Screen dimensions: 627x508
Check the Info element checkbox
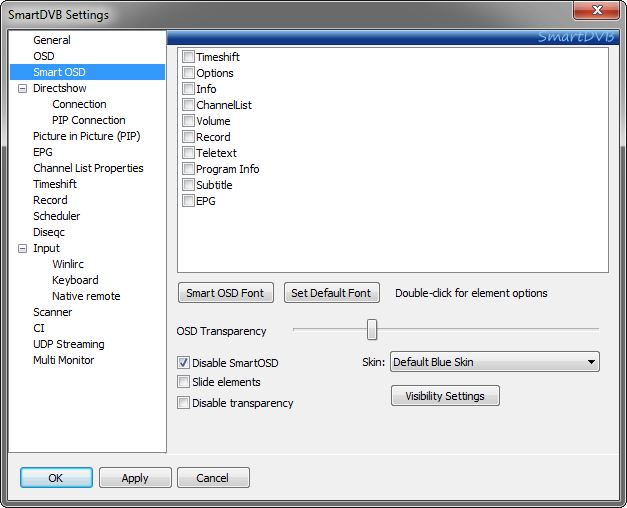click(188, 88)
